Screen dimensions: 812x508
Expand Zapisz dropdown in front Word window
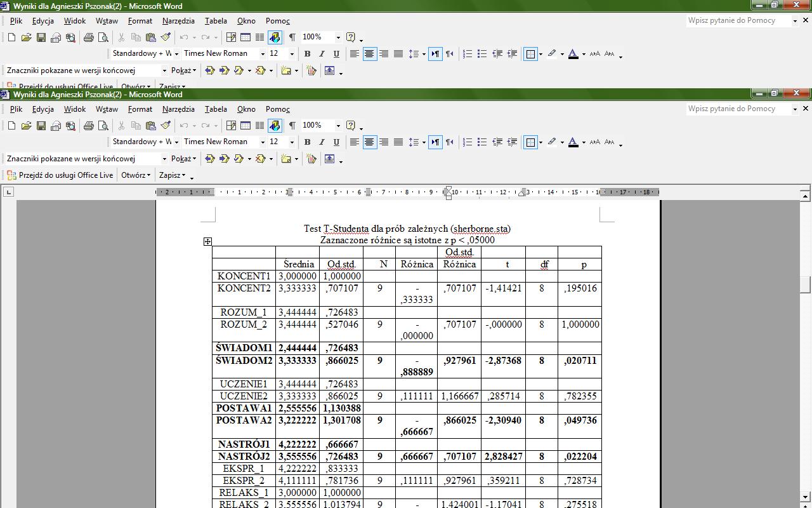(173, 175)
